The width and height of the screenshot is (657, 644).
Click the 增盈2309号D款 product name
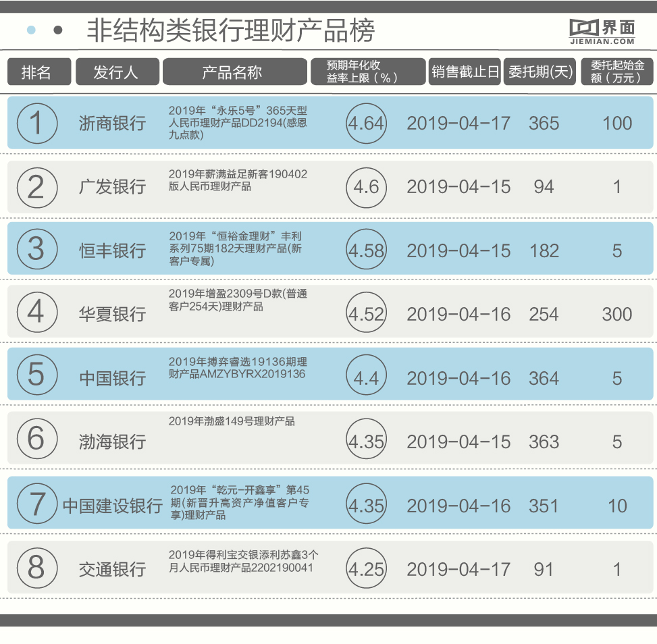coord(238,300)
